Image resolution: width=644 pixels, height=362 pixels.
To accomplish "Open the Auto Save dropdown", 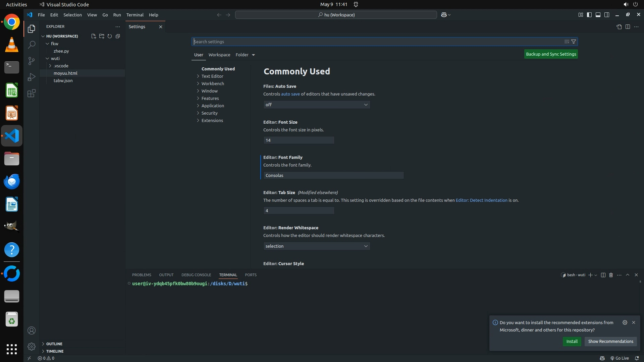I will [317, 105].
